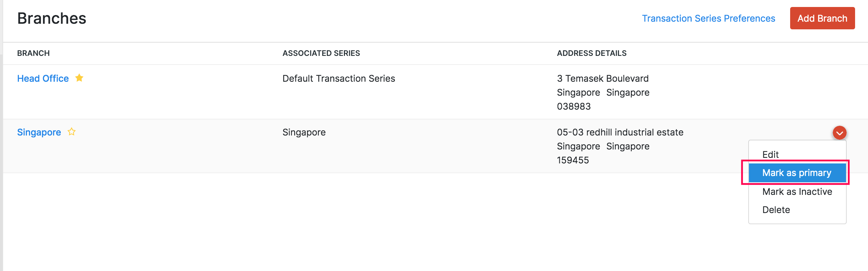Click the Branches page title

(x=52, y=18)
